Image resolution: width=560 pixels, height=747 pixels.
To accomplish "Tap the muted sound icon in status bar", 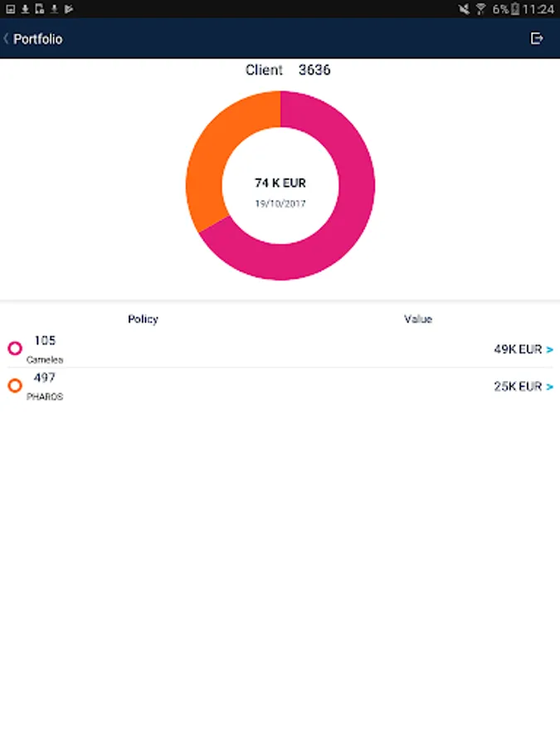I will (x=464, y=9).
